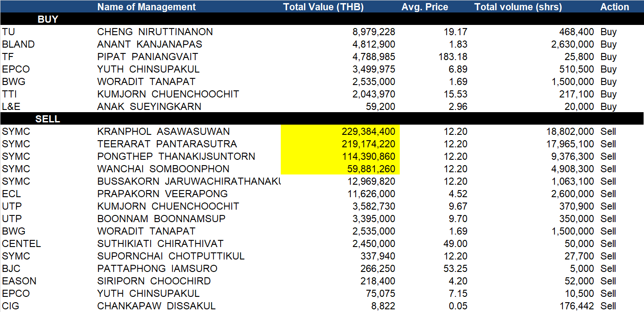
Task: Click the highlighted value 59,881,260
Action: (x=371, y=169)
